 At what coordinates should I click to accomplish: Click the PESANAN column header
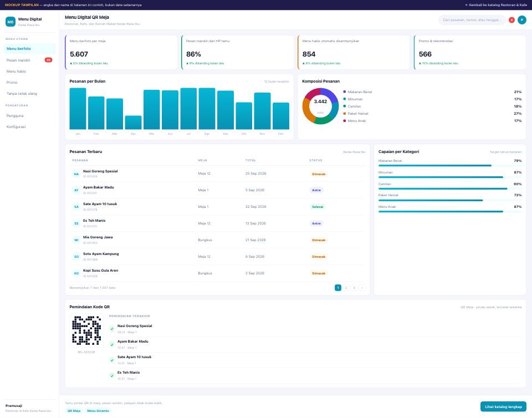coord(80,160)
